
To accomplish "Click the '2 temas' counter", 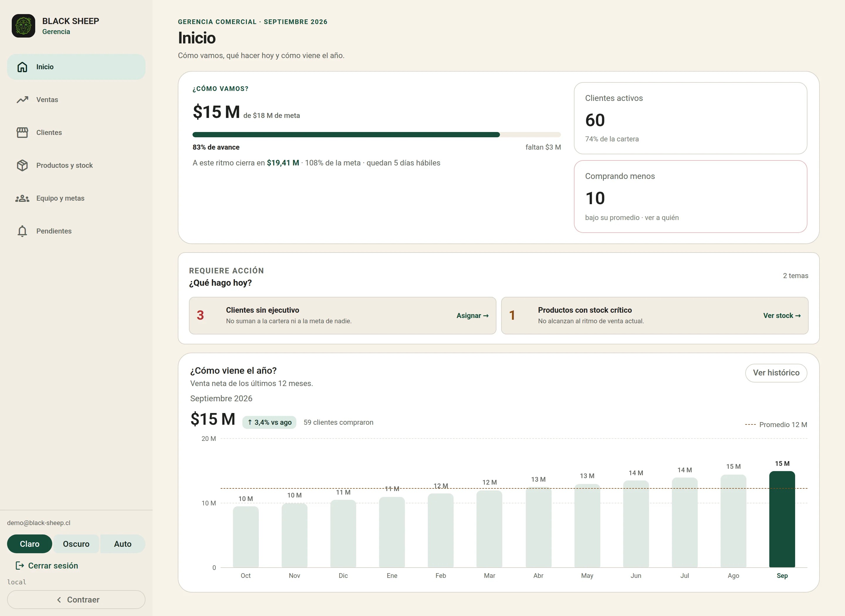I will [795, 275].
